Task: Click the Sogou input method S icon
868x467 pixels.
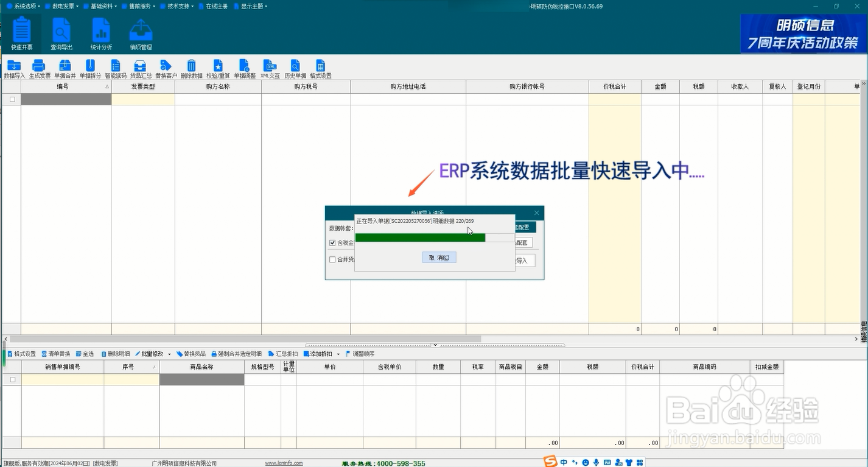Action: click(550, 462)
